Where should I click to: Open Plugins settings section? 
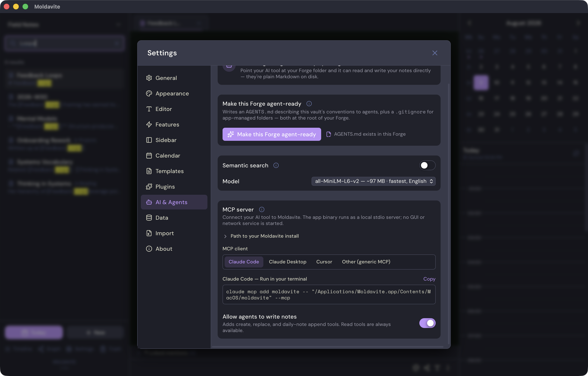174,187
